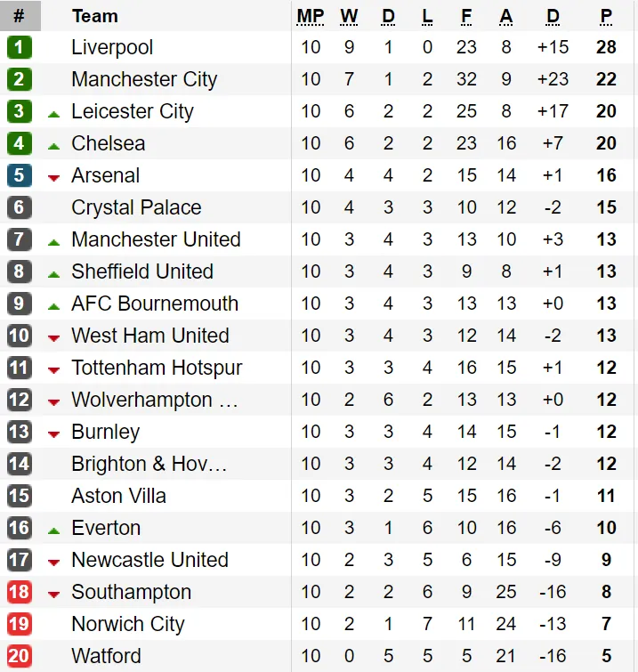This screenshot has width=638, height=672.
Task: Sort table by W wins column header
Action: (349, 16)
